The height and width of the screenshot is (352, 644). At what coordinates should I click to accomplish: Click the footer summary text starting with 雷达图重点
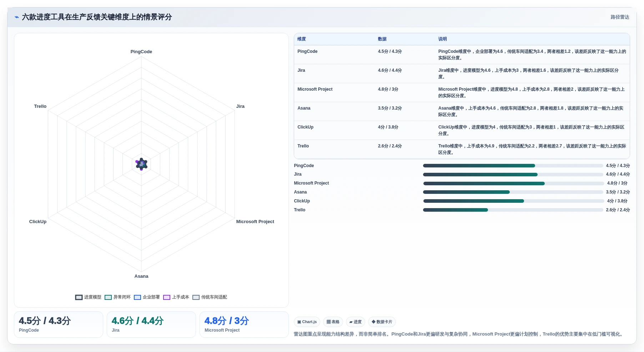(459, 334)
